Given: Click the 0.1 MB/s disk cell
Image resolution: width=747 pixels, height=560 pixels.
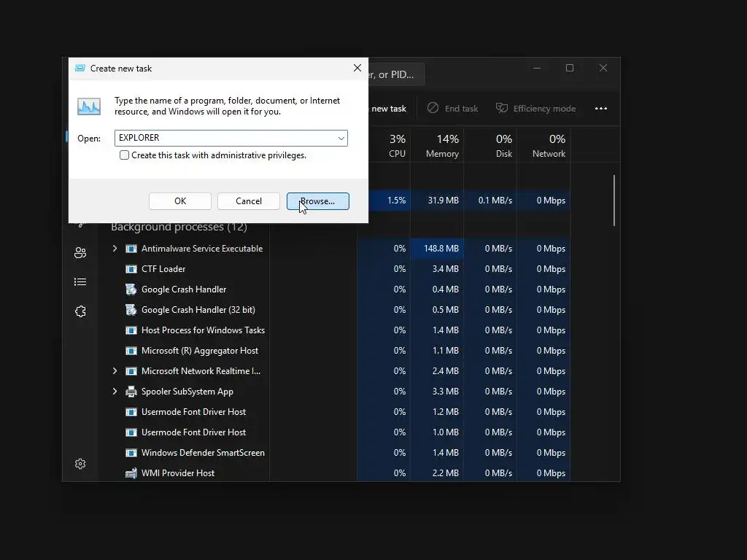Looking at the screenshot, I should pos(490,201).
